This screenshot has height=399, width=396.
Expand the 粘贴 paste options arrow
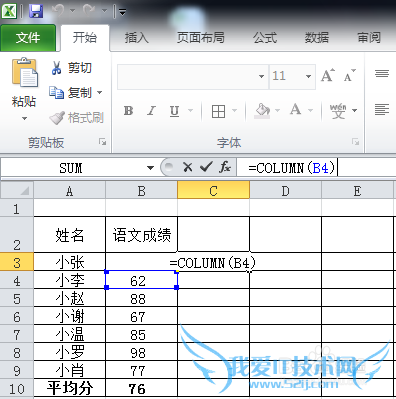(x=24, y=118)
